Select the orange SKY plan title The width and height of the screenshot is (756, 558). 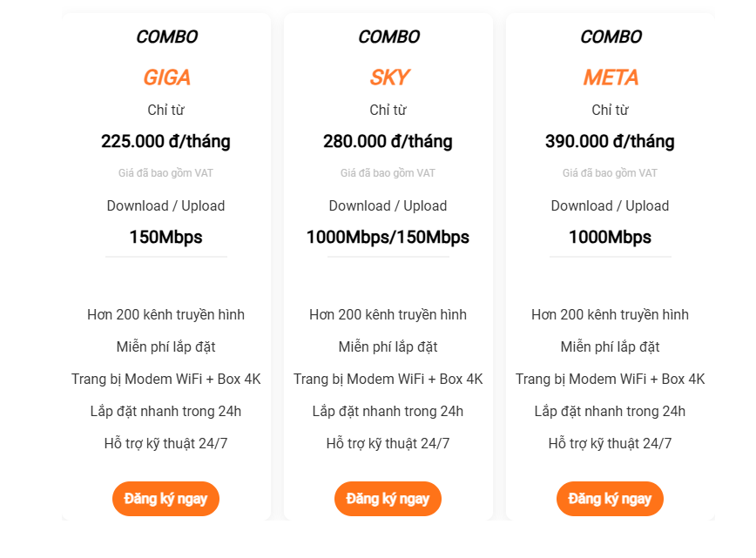[x=388, y=77]
